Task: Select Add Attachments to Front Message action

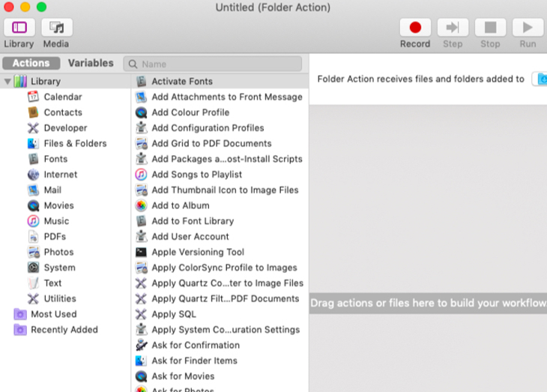Action: click(x=220, y=97)
